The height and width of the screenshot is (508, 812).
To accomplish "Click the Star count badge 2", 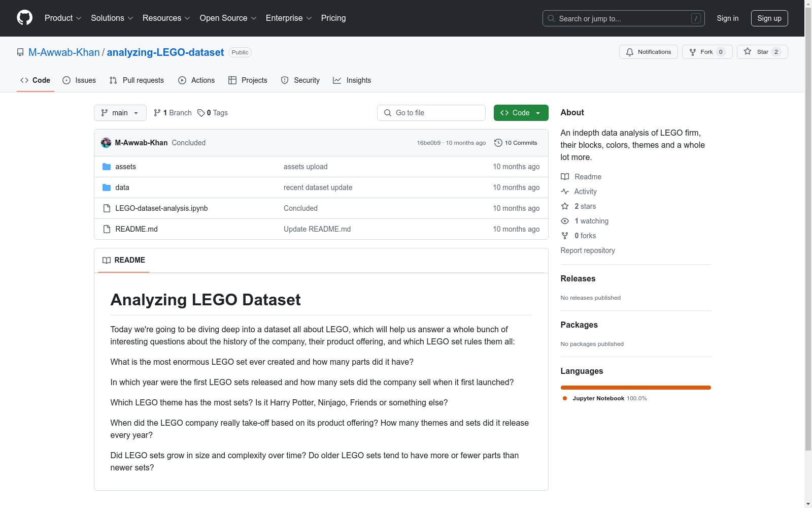I will coord(776,52).
